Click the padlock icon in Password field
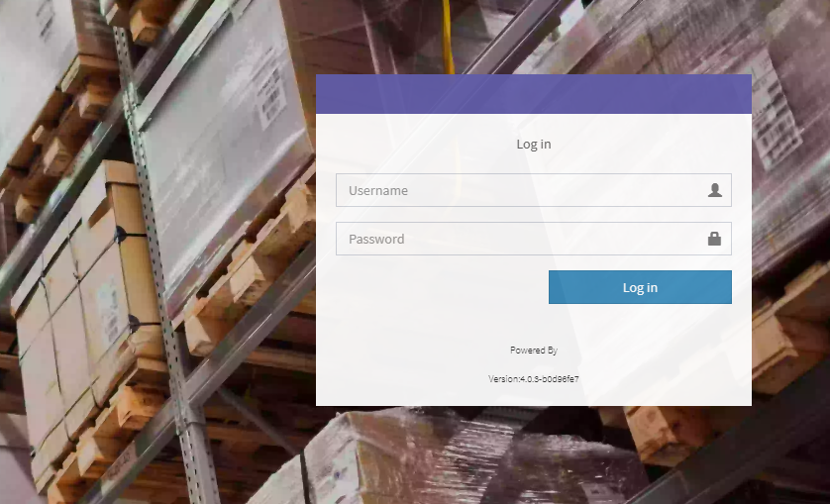Screen dimensions: 830x504 coord(714,239)
